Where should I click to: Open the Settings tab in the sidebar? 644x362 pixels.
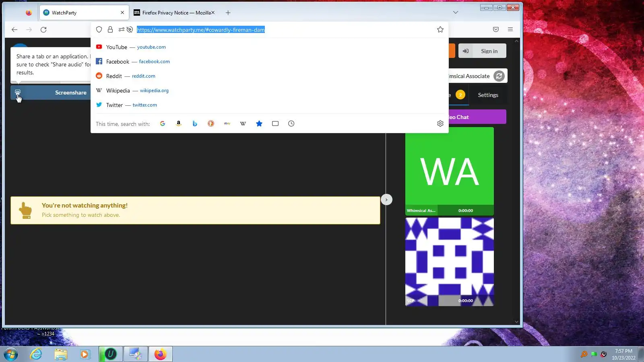[x=488, y=95]
